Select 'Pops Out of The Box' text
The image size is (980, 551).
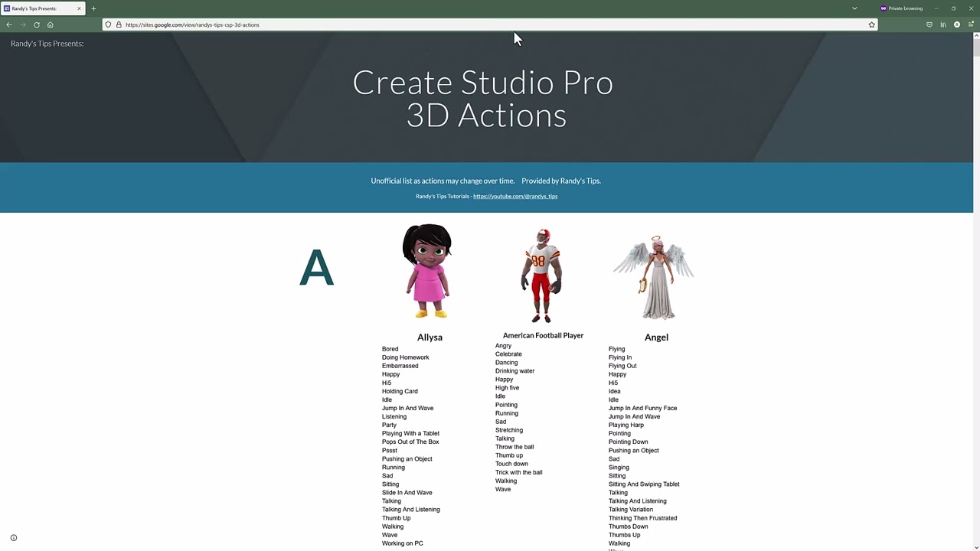pyautogui.click(x=410, y=442)
